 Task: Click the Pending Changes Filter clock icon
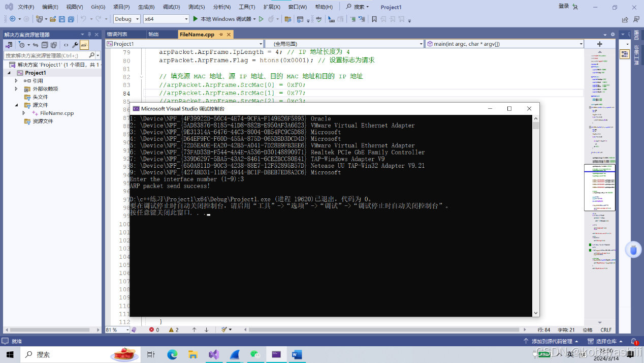(x=22, y=45)
